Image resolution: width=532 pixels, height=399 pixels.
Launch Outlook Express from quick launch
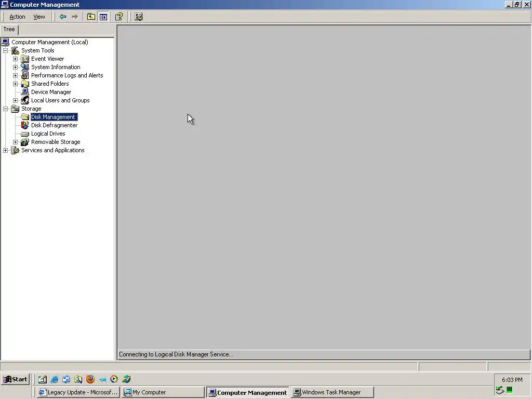point(66,379)
